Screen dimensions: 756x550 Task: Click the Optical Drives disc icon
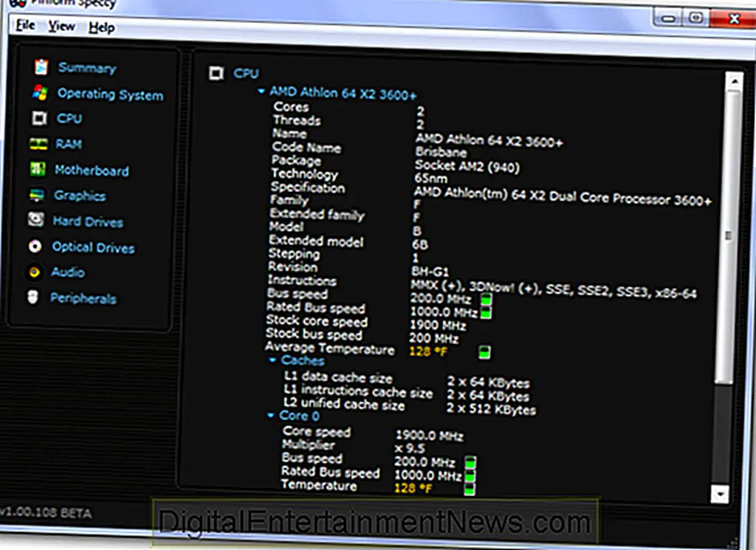tap(35, 247)
